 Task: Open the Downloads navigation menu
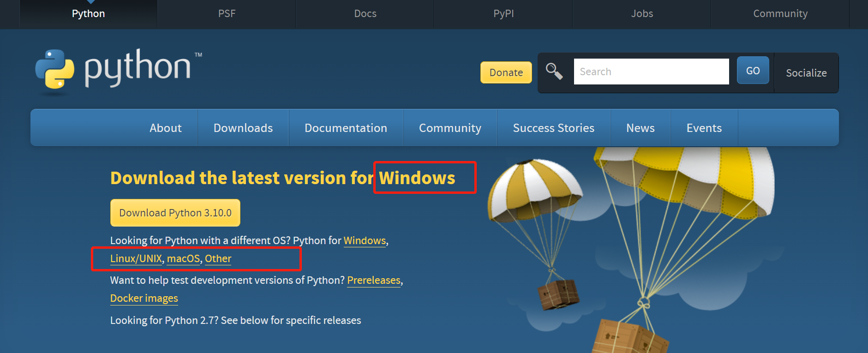[243, 128]
